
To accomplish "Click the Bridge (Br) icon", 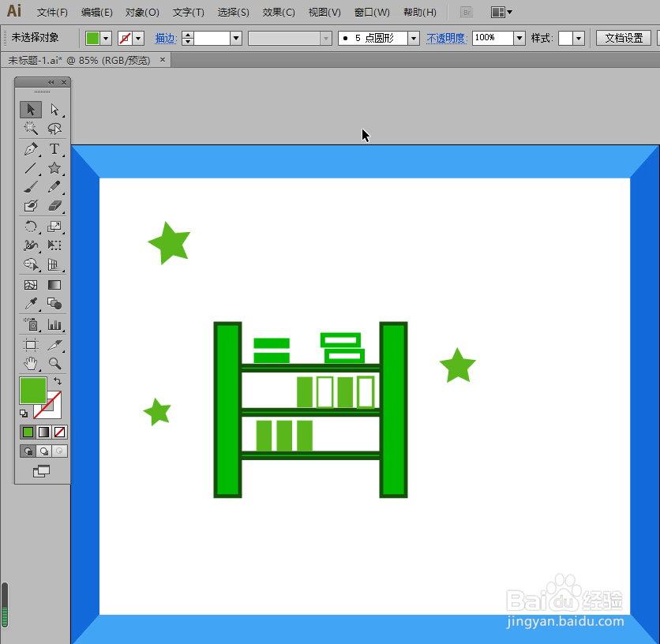I will point(467,12).
